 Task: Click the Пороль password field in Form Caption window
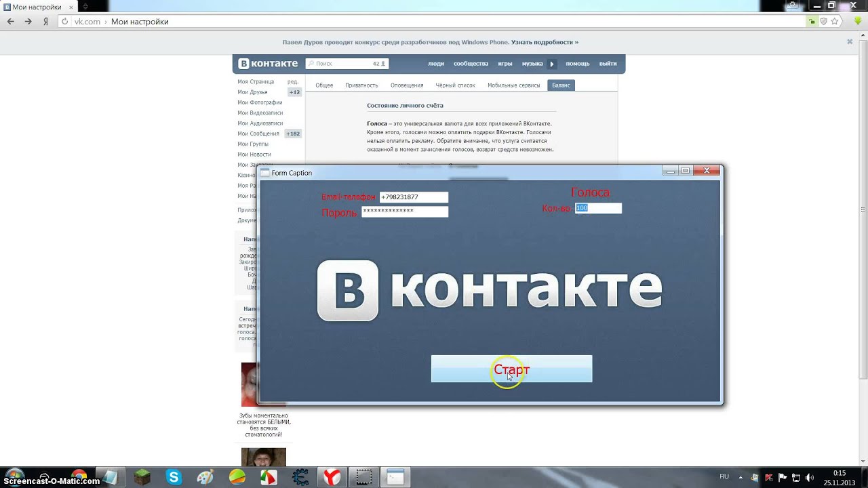coord(405,211)
